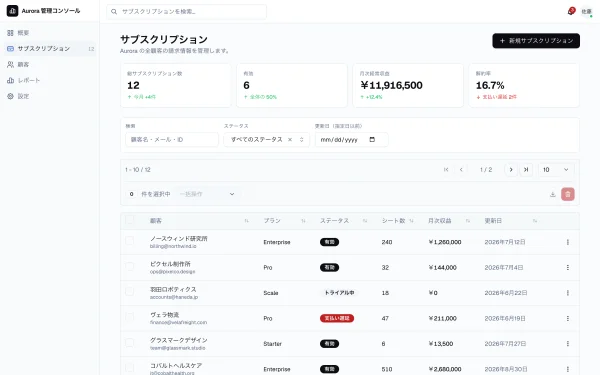600x375 pixels.
Task: Click the サブスクリプションを検索 search field
Action: pyautogui.click(x=186, y=11)
